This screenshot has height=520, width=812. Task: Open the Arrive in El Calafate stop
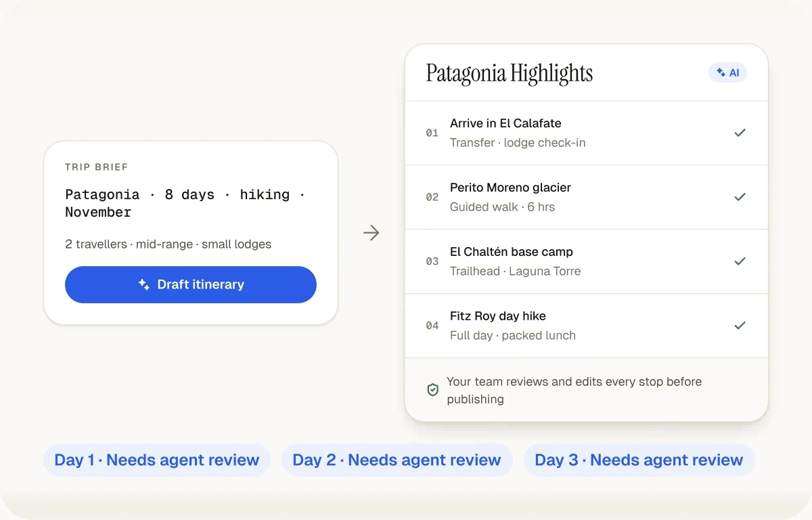tap(586, 133)
